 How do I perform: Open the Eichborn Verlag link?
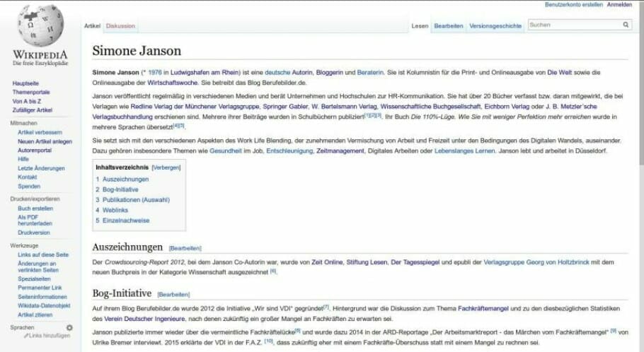[x=507, y=107]
